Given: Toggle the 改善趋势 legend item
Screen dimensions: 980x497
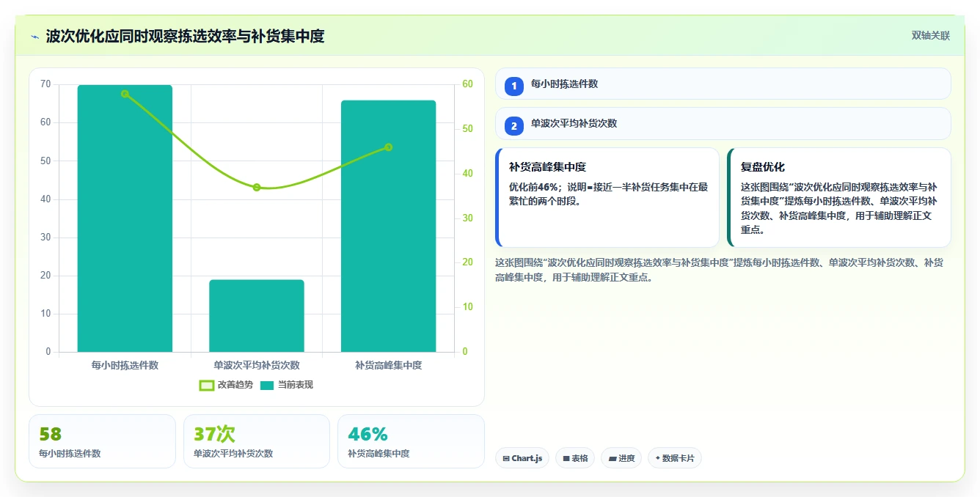Looking at the screenshot, I should tap(226, 385).
